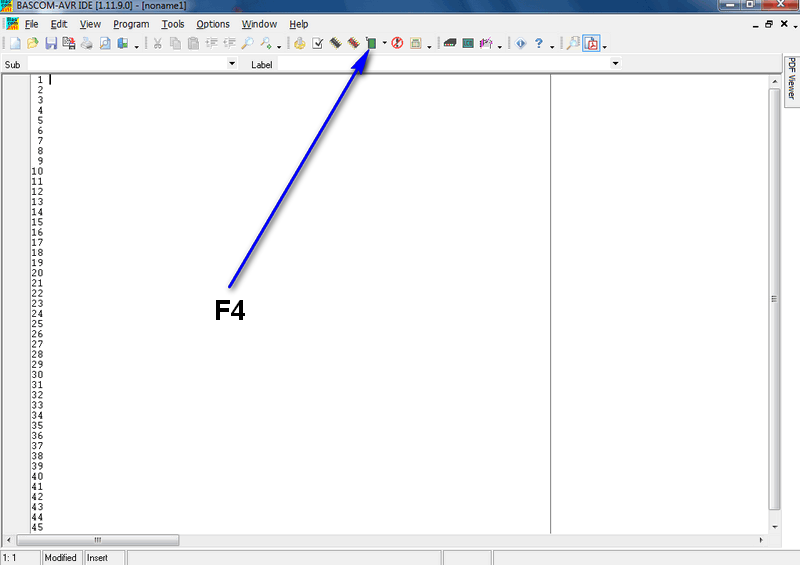Open the Program menu

tap(131, 24)
